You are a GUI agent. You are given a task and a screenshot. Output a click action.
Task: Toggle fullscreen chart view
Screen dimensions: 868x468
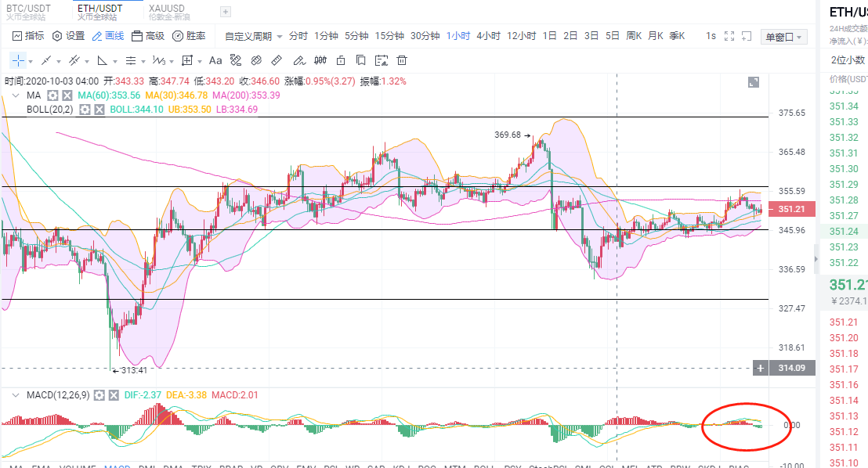(731, 36)
